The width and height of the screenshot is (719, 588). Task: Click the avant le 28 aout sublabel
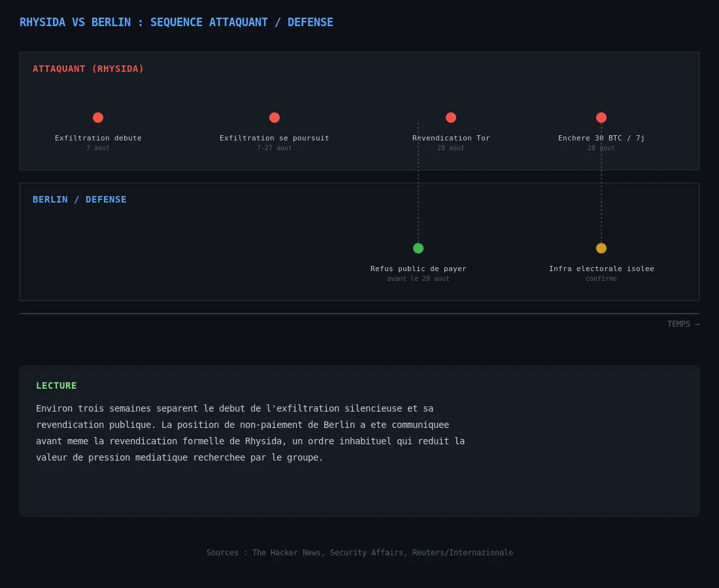(418, 279)
